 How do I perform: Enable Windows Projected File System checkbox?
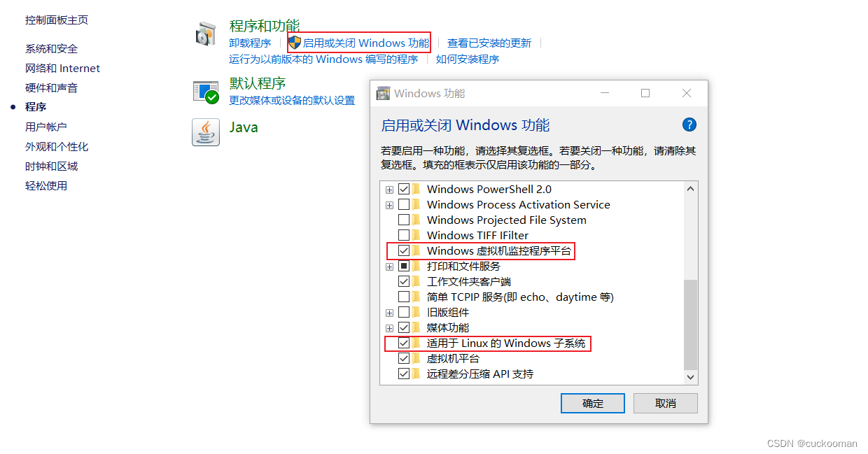404,220
